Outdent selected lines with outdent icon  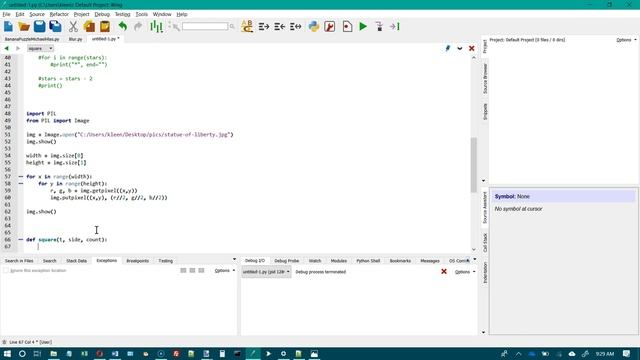280,27
